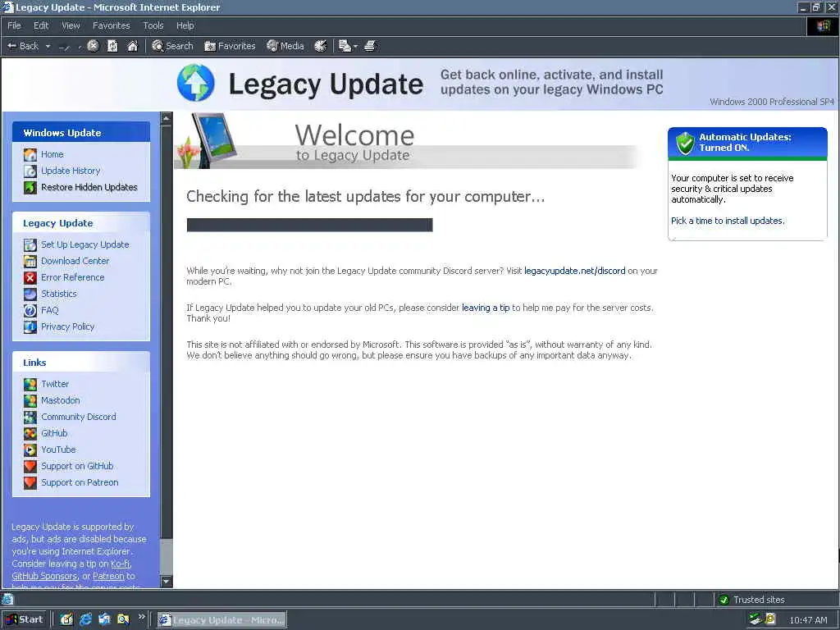Go to the browser Home page icon
This screenshot has height=630, width=840.
click(132, 46)
